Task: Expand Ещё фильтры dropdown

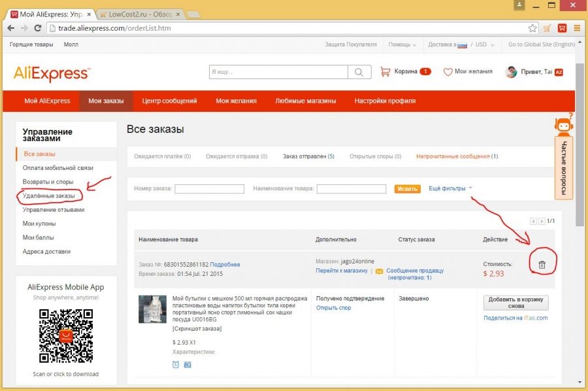Action: pyautogui.click(x=450, y=188)
